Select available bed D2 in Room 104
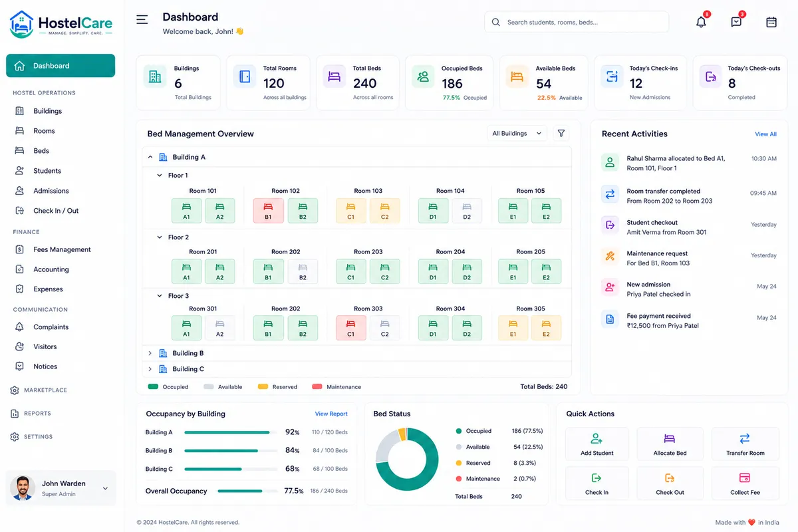Screen dimensions: 798x532 [x=467, y=211]
